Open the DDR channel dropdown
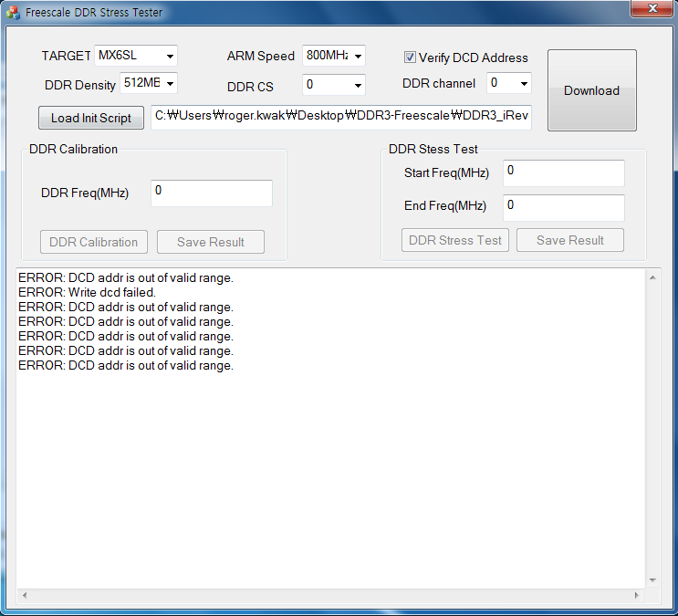Screen dimensions: 678x616 click(509, 83)
